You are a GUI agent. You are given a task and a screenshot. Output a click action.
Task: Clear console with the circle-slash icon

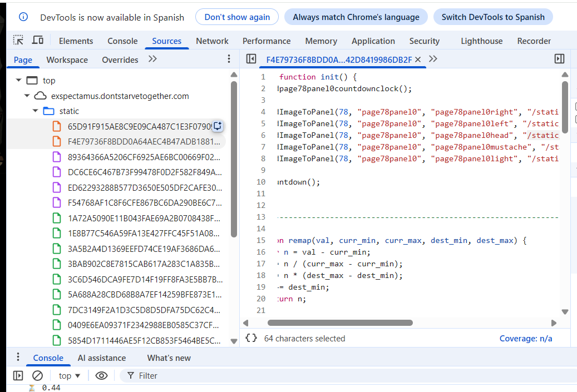pos(37,375)
